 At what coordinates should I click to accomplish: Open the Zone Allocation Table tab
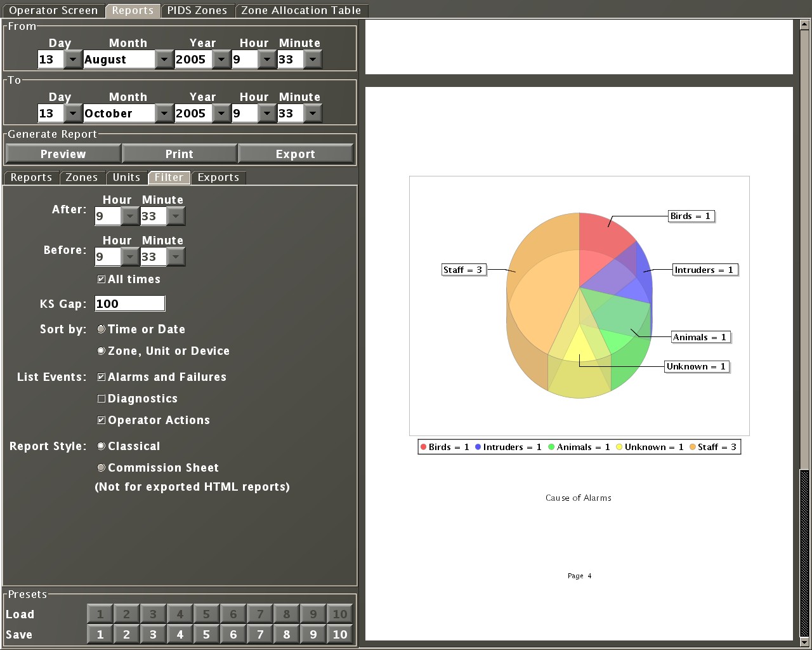click(x=301, y=10)
